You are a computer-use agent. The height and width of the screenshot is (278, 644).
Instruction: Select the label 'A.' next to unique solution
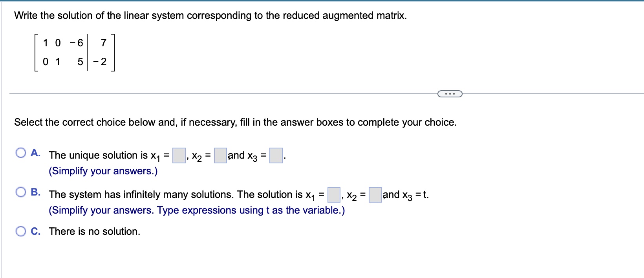(35, 153)
